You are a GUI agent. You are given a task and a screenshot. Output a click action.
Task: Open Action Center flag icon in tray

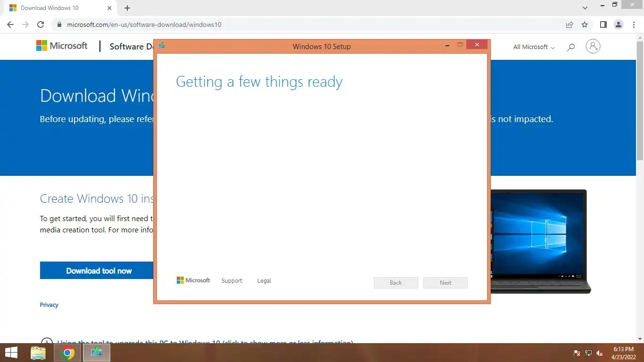[x=577, y=353]
